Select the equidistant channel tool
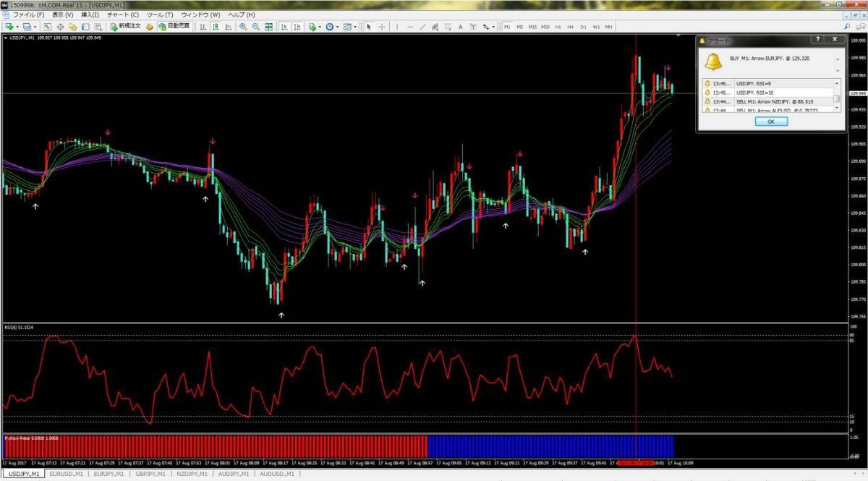The height and width of the screenshot is (481, 868). tap(435, 27)
